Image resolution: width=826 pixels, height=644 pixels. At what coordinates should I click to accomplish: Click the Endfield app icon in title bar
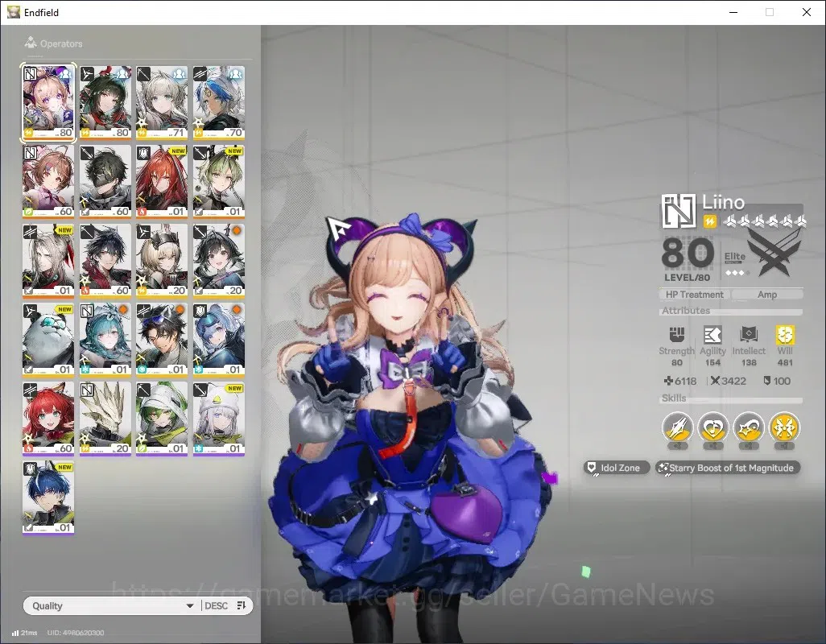pos(13,12)
